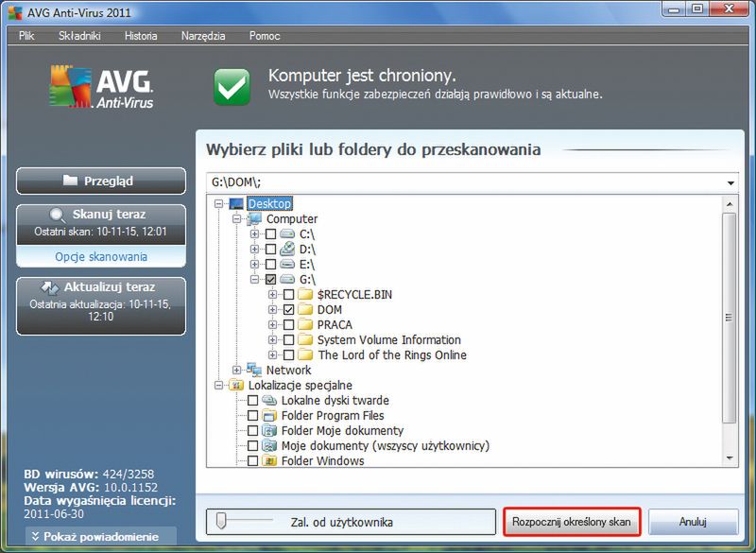Click the folder tree scrollbar down arrow

pyautogui.click(x=730, y=458)
